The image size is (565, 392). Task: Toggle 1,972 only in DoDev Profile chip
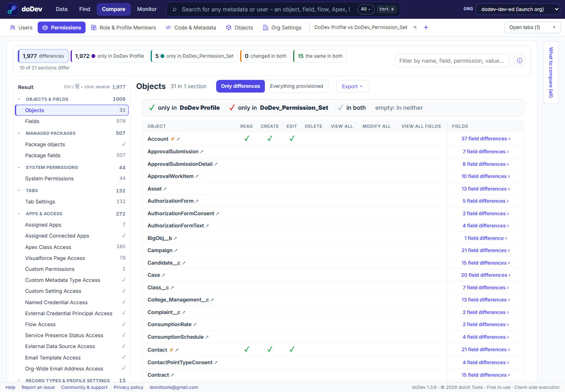point(109,56)
